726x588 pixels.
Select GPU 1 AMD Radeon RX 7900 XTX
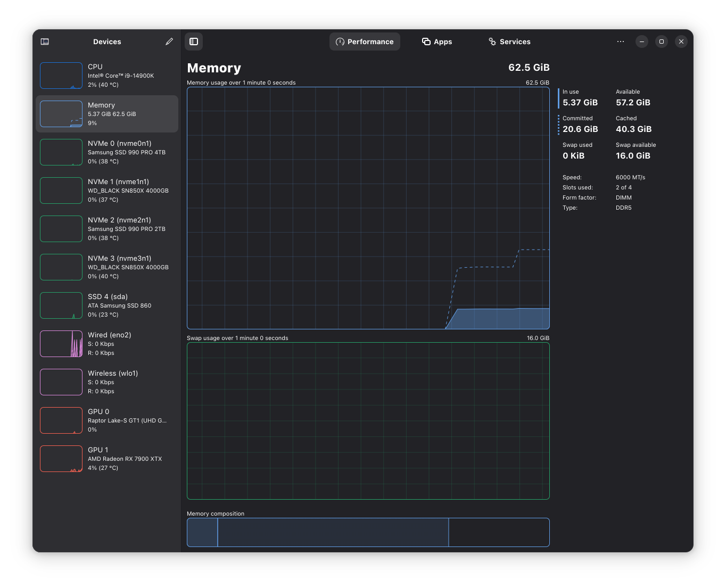(107, 459)
